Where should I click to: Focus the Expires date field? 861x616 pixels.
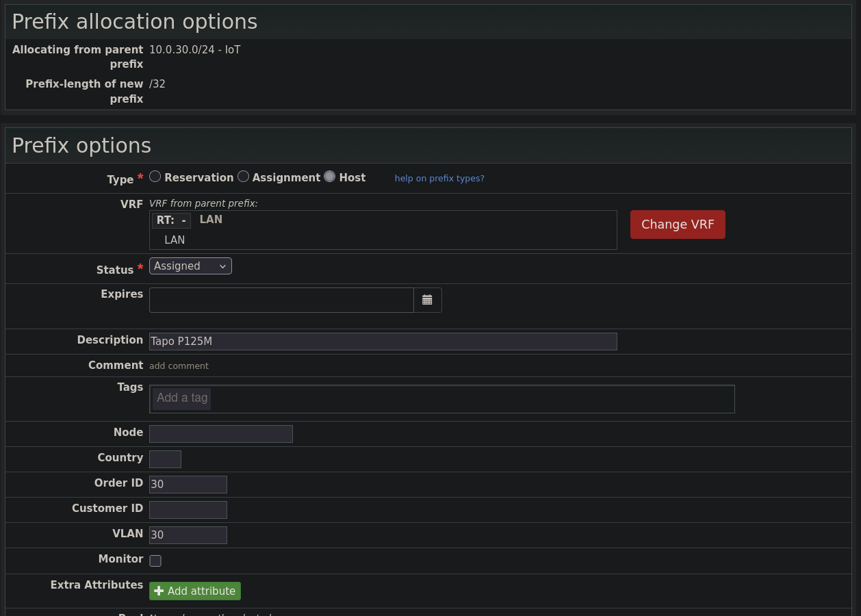[281, 300]
